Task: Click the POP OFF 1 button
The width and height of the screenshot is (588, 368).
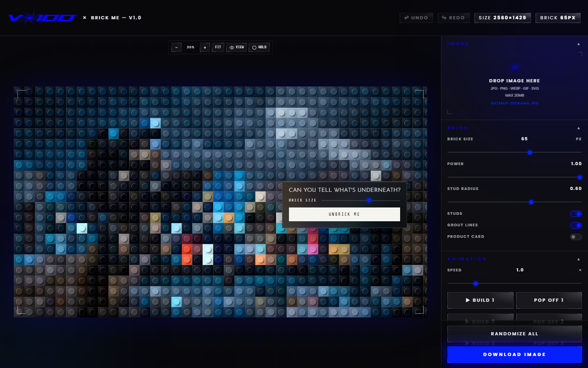Action: point(549,300)
